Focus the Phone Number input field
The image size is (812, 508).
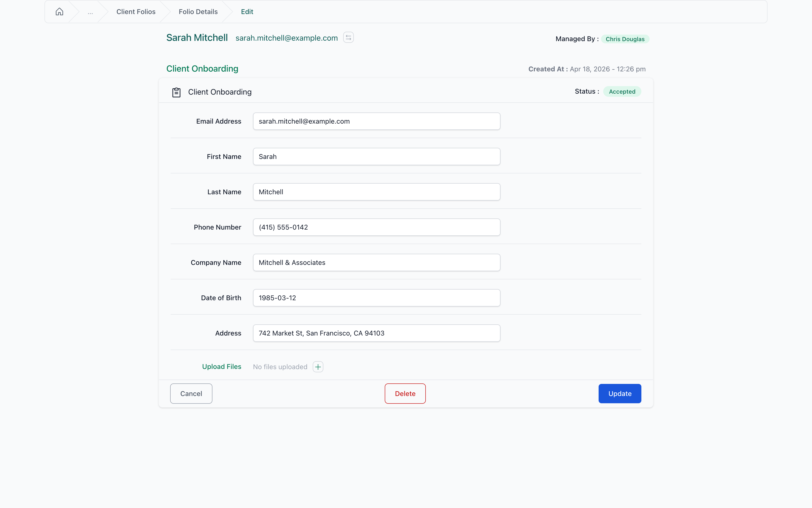click(377, 227)
